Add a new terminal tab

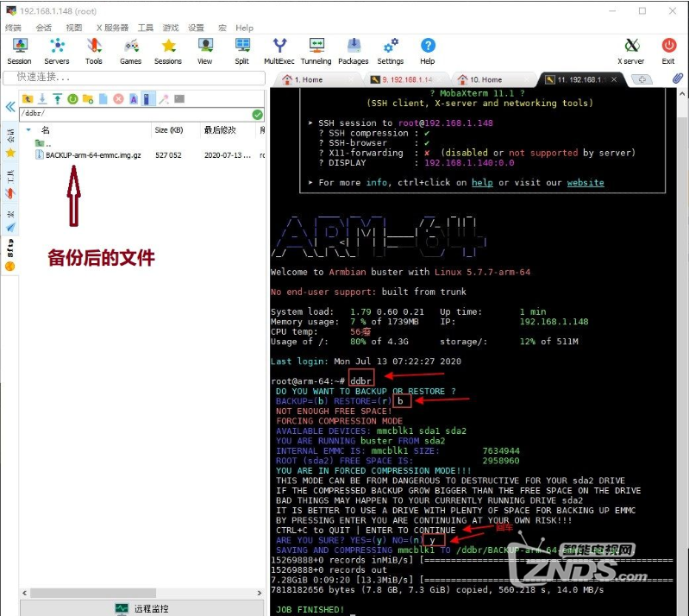click(x=642, y=79)
